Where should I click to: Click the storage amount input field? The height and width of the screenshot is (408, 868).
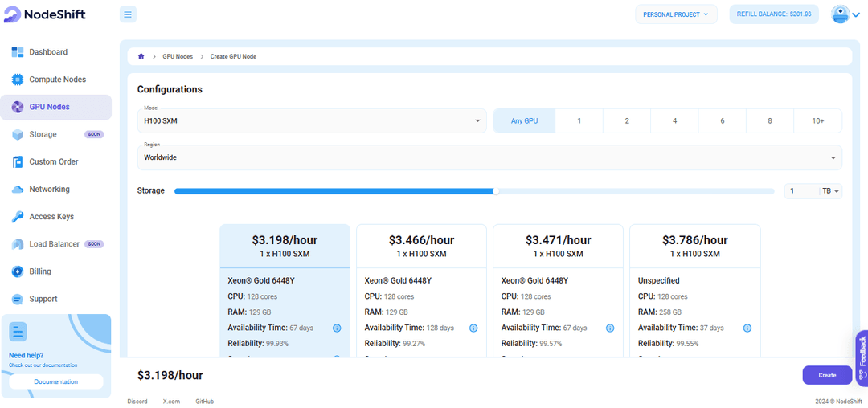[x=801, y=190]
